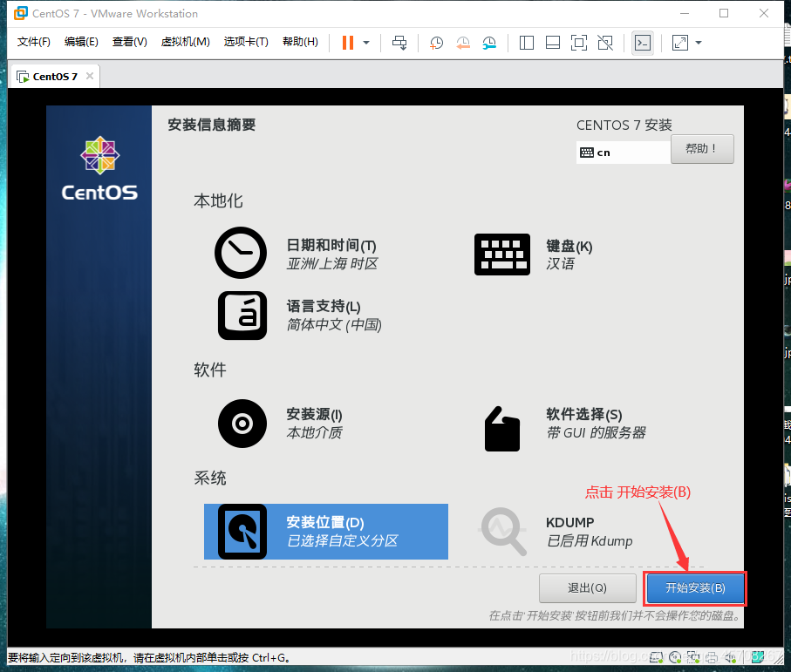The image size is (791, 672).
Task: Open 软件选择(S) package icon
Action: point(502,429)
